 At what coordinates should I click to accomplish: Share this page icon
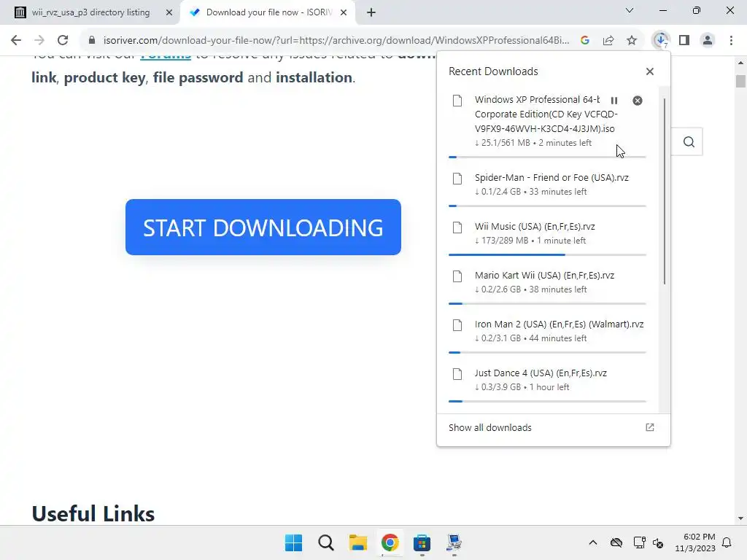point(608,40)
